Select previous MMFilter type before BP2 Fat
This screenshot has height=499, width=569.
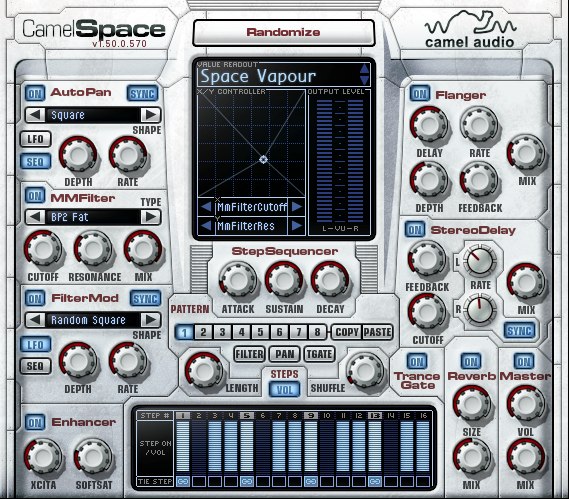click(x=35, y=217)
